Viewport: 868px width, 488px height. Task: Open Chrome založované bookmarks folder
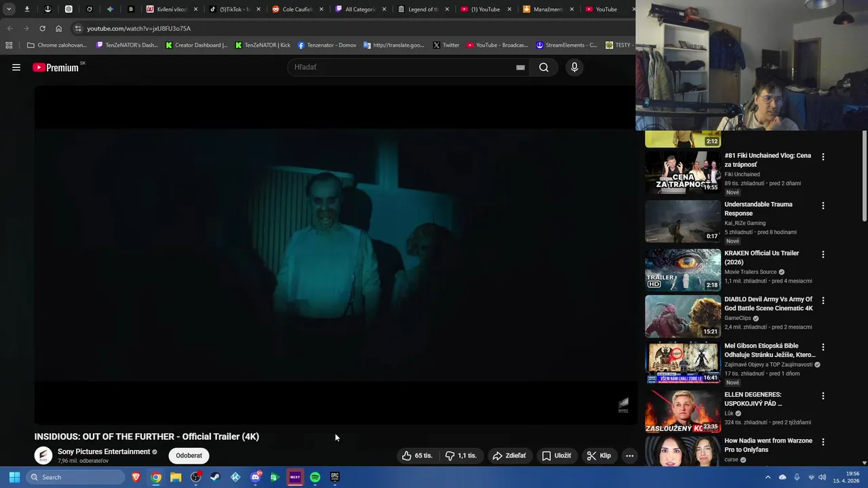click(x=57, y=45)
